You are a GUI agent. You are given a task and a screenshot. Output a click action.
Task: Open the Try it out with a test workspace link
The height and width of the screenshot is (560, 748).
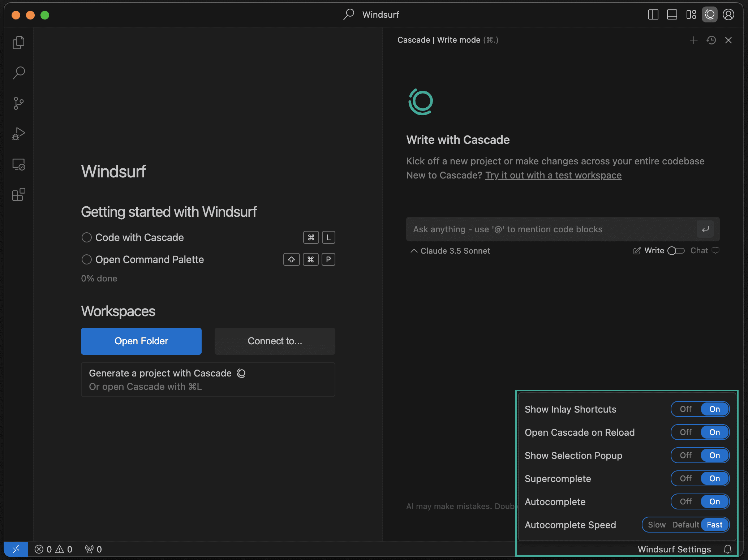coord(553,175)
